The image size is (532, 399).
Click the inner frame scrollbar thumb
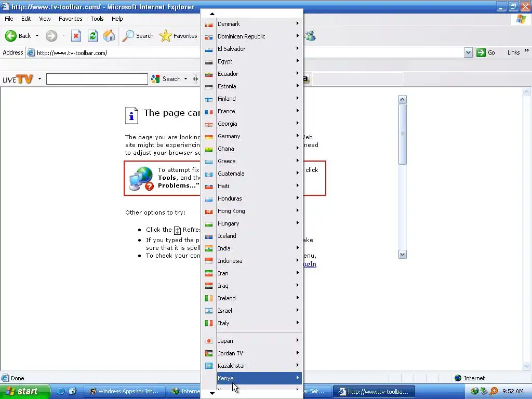[403, 135]
